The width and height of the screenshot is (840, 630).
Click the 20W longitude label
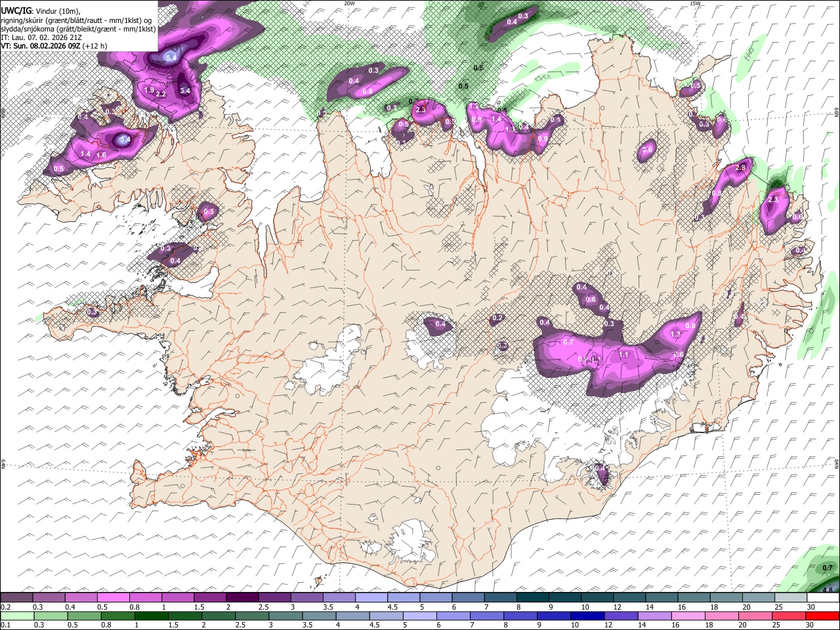coord(350,3)
